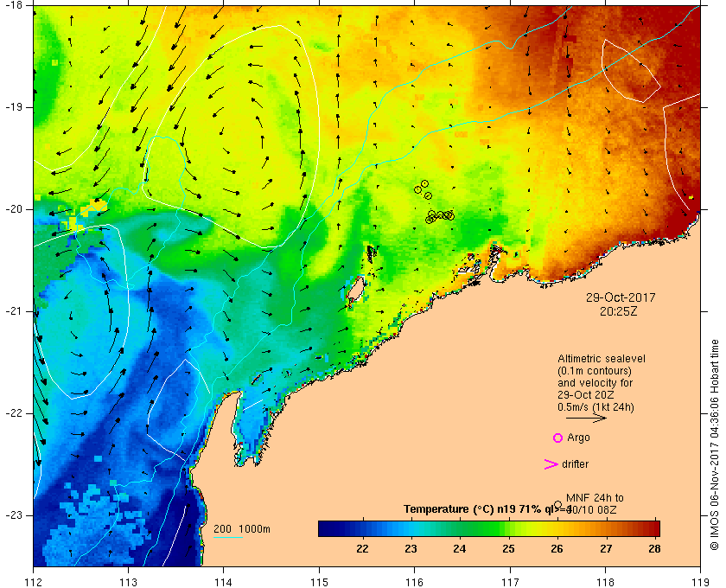
Task: Click the black MNF circle legend symbol
Action: [558, 505]
